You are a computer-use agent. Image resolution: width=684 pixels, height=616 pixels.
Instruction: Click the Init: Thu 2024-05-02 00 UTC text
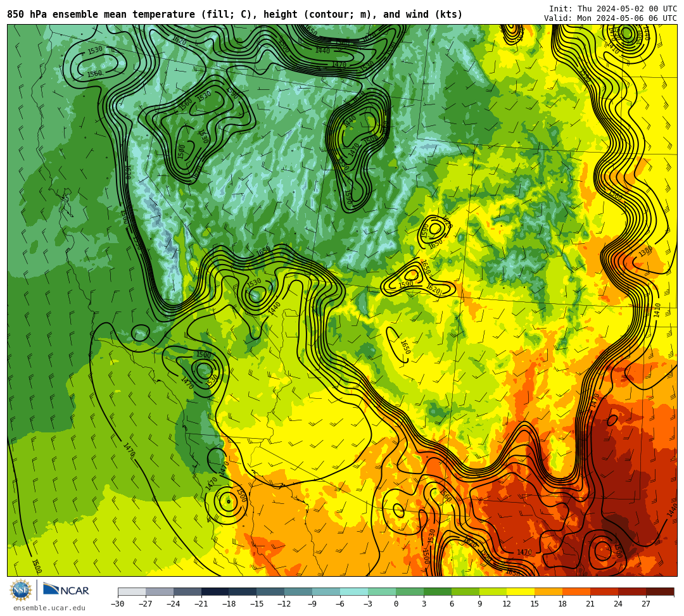pyautogui.click(x=613, y=9)
